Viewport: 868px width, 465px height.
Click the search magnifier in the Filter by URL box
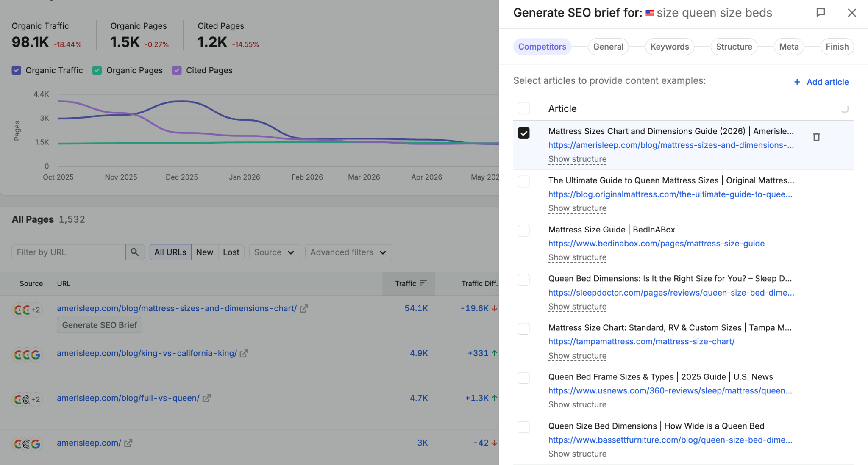(x=135, y=252)
